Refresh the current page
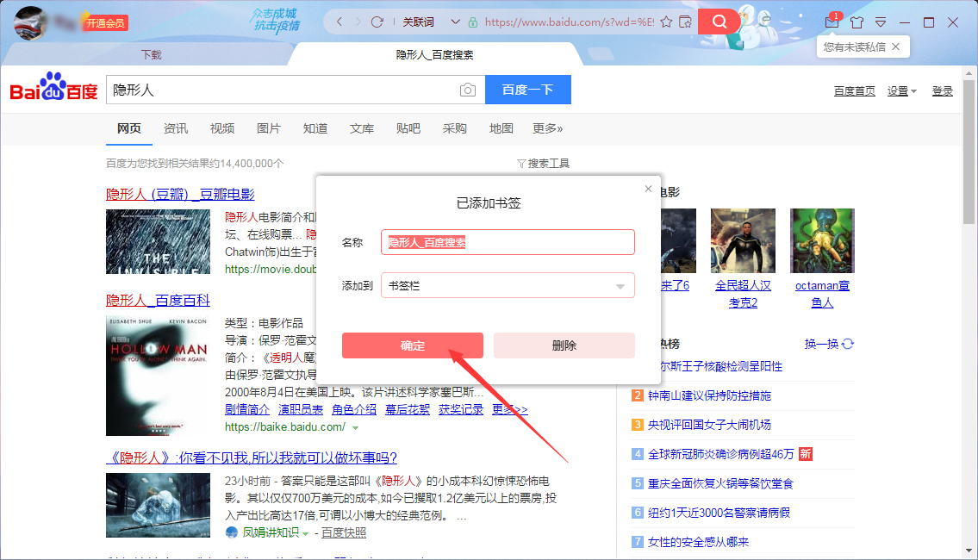The image size is (978, 560). click(x=377, y=21)
